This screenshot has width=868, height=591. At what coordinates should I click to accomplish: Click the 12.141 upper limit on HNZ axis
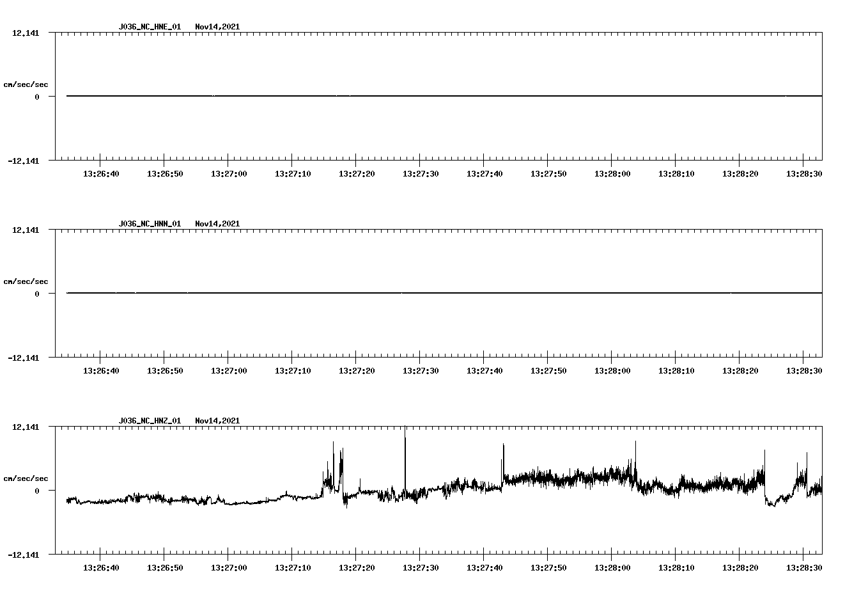point(26,427)
